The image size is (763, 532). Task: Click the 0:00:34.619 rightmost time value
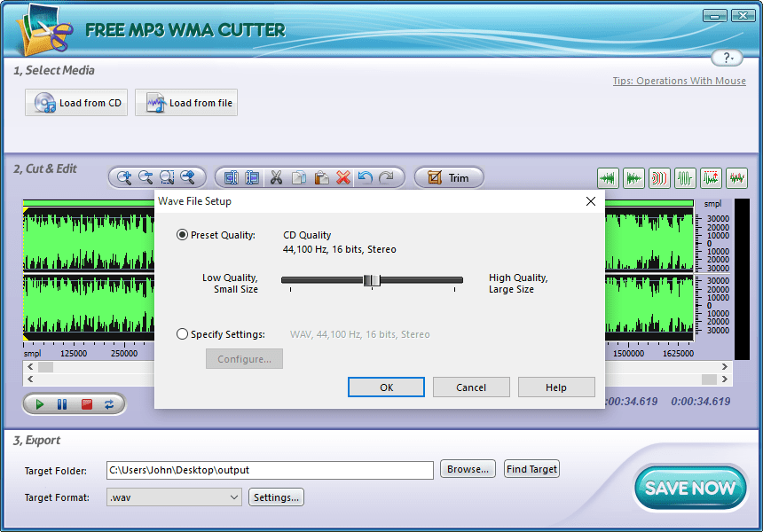tap(700, 401)
